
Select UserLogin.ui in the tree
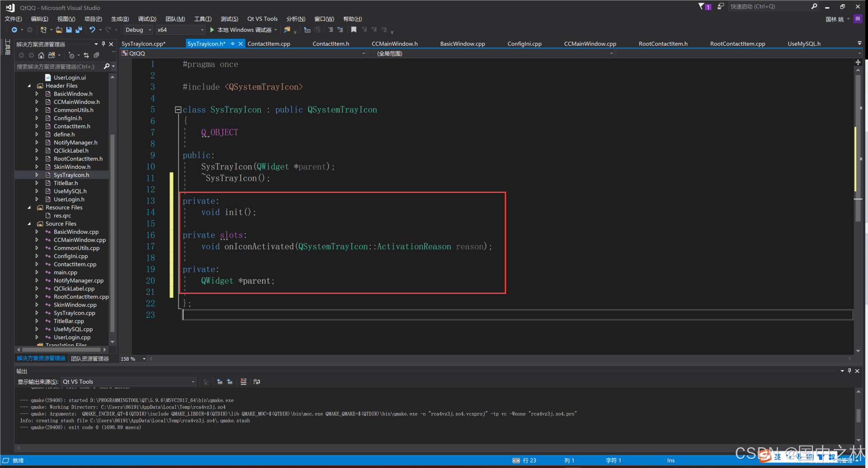tap(69, 78)
